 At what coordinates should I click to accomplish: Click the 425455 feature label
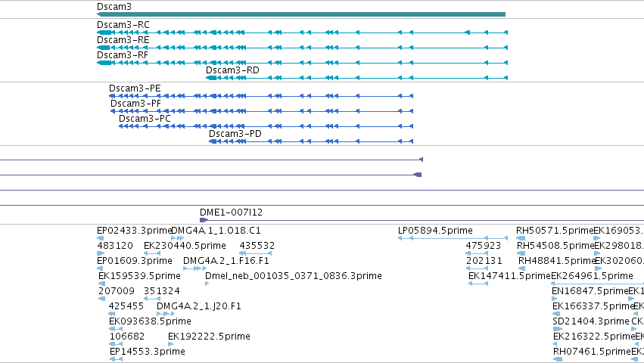(x=126, y=306)
